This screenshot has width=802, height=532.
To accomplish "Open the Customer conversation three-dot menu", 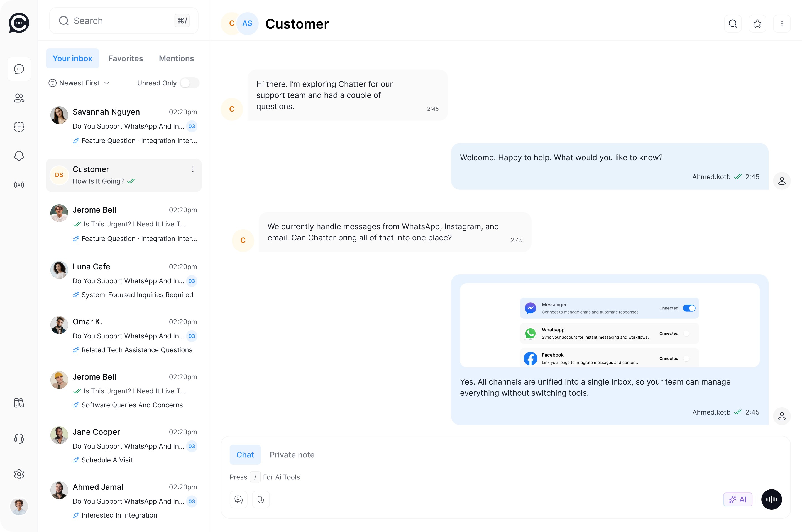I will tap(193, 169).
